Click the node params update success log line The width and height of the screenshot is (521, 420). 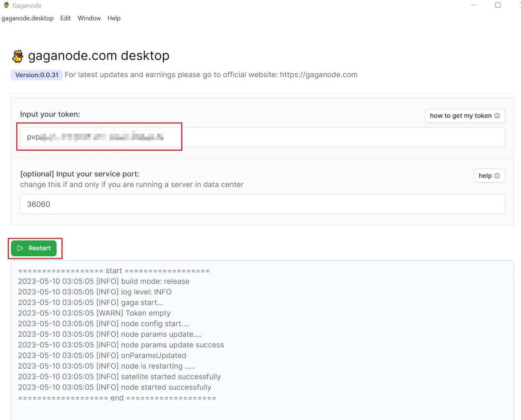click(x=121, y=345)
